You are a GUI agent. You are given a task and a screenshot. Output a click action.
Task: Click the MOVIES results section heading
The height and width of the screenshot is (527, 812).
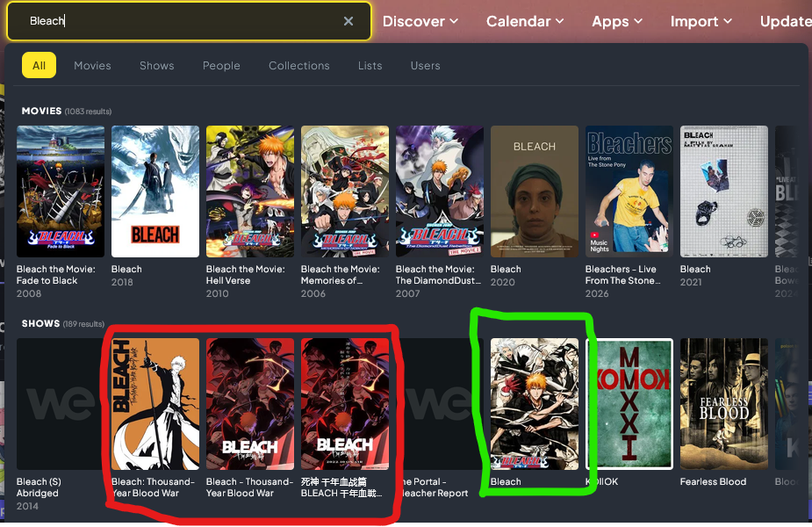tap(41, 111)
